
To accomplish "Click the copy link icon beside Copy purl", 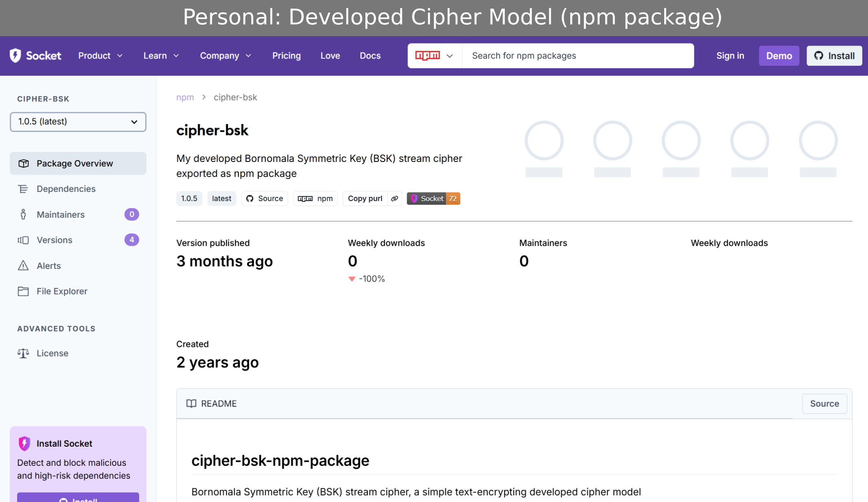I will point(395,199).
